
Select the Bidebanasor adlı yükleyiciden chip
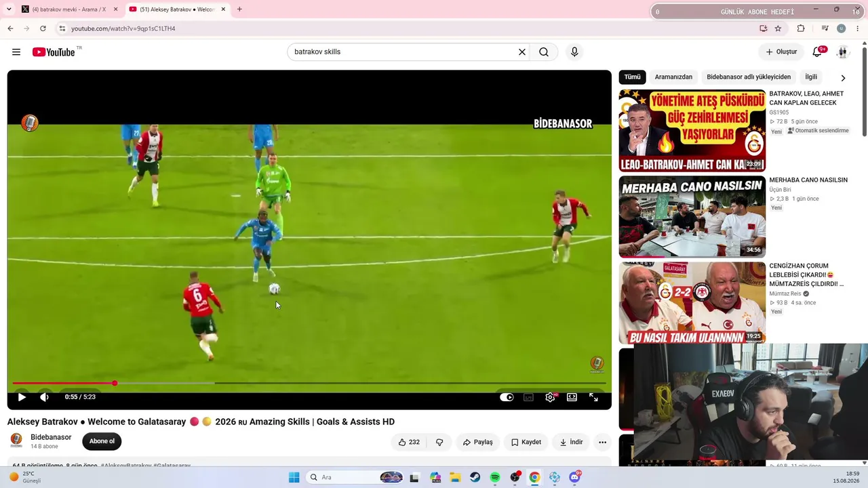(x=749, y=77)
